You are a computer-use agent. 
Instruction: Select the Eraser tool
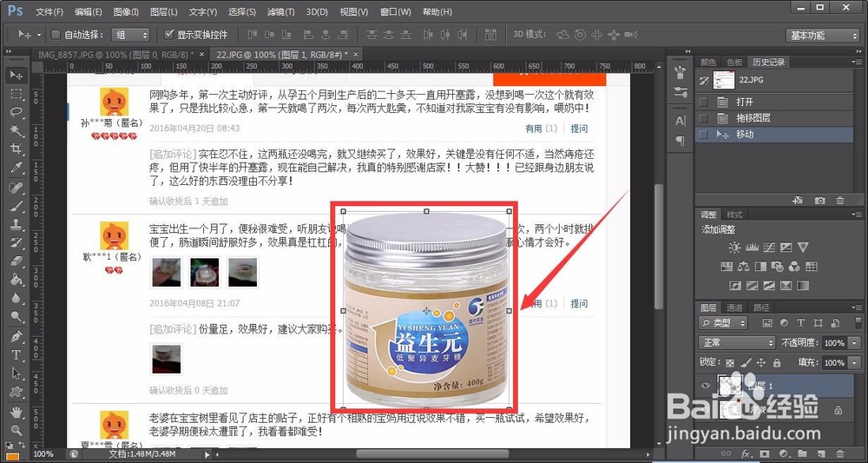click(16, 261)
